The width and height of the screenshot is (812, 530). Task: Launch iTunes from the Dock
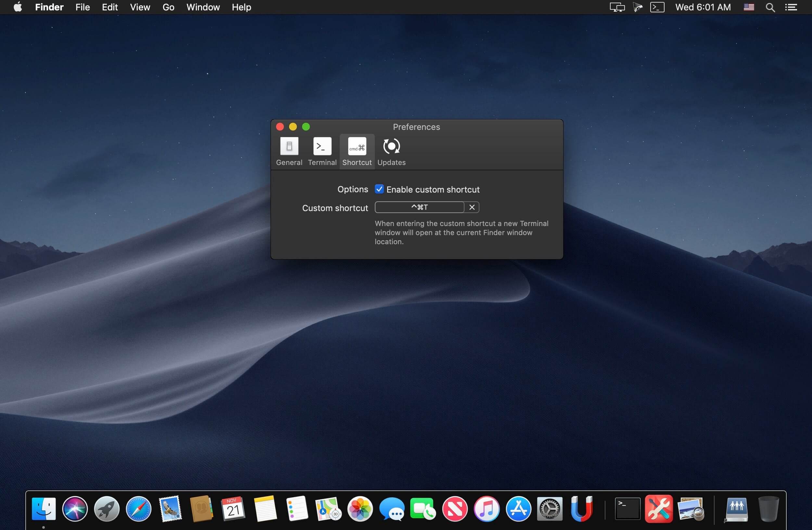(x=487, y=508)
